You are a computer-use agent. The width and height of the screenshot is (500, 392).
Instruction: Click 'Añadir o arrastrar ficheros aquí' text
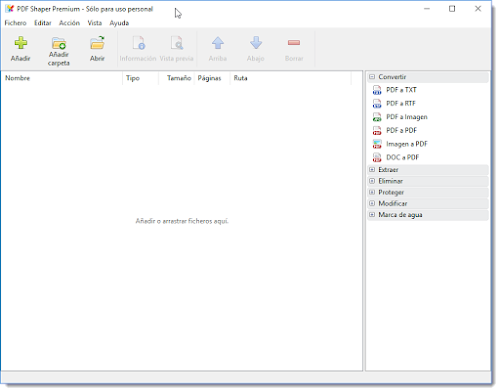pyautogui.click(x=182, y=221)
